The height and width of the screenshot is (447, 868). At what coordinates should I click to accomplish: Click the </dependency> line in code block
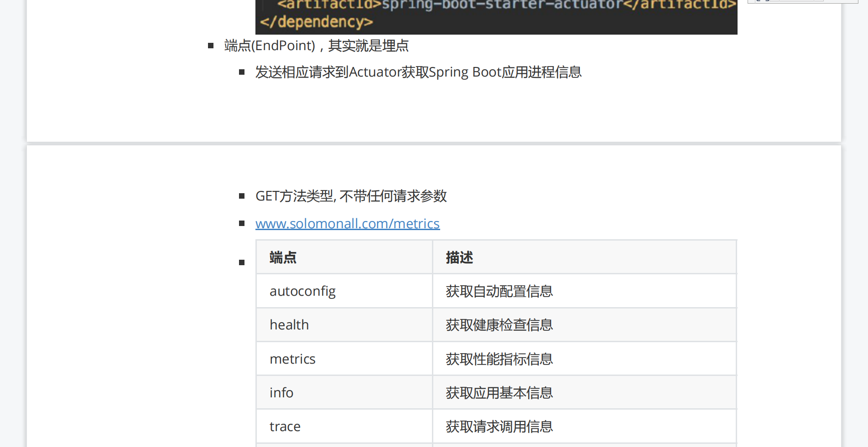click(316, 22)
